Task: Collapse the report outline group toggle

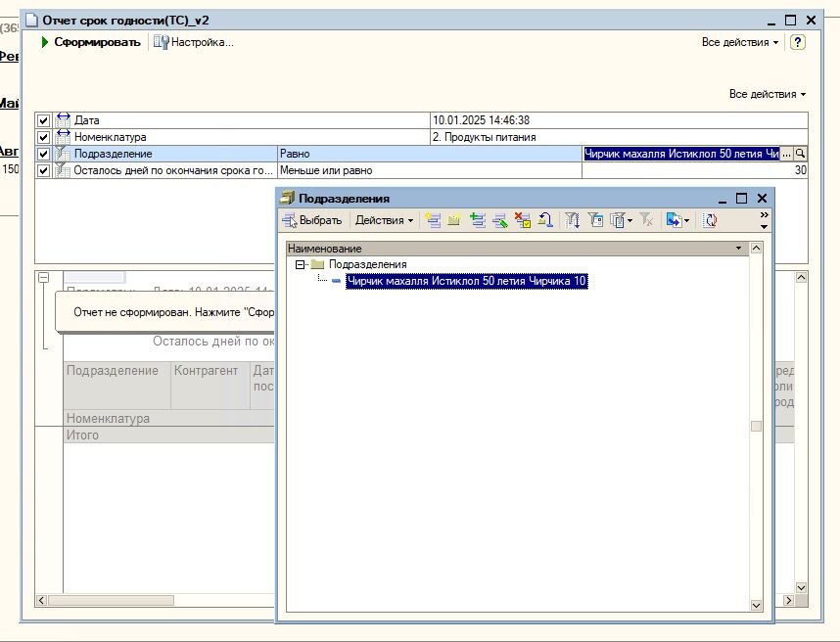Action: (44, 277)
